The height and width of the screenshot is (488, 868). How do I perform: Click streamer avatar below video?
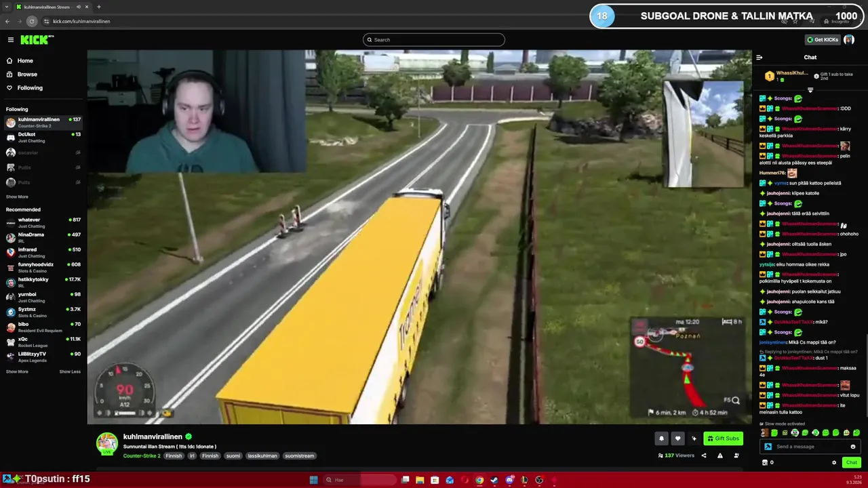pos(107,443)
